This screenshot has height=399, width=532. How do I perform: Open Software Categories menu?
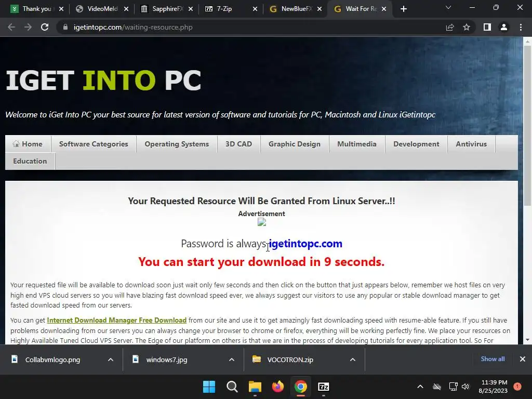(94, 144)
